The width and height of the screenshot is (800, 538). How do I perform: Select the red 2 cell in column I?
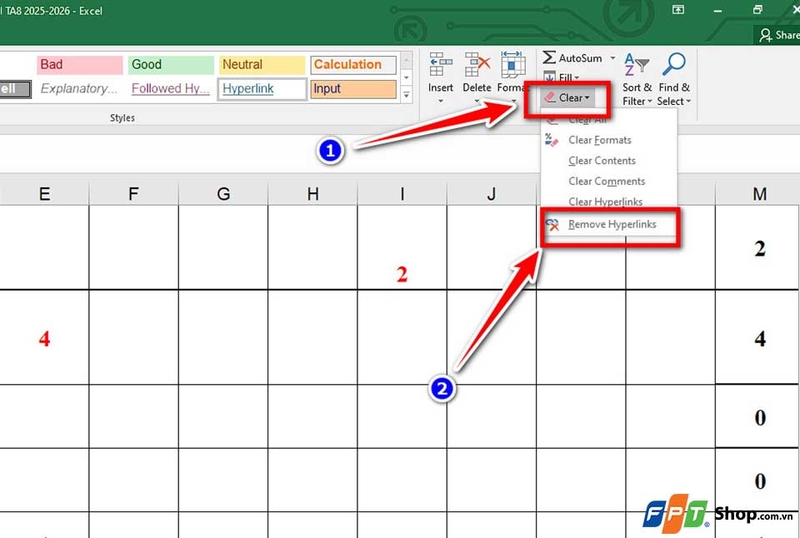coord(402,248)
